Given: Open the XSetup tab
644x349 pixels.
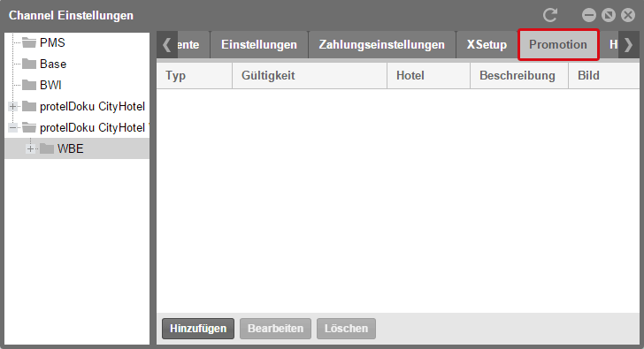Looking at the screenshot, I should point(487,45).
